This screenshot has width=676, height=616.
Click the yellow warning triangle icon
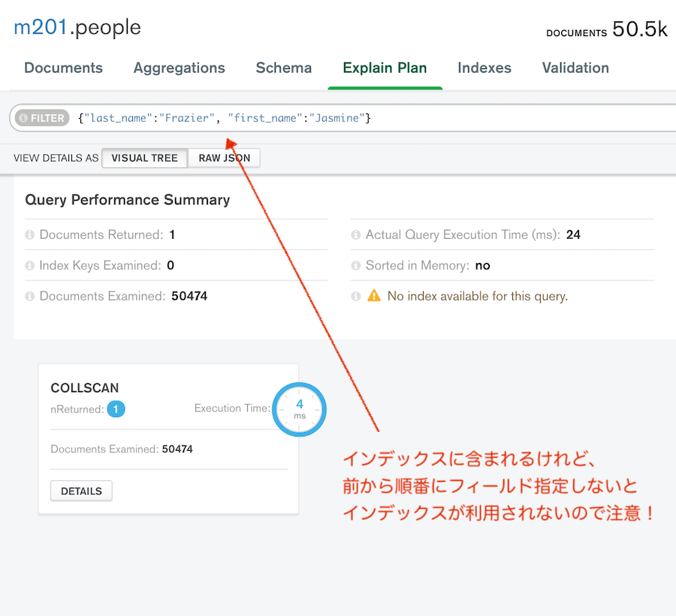tap(374, 296)
